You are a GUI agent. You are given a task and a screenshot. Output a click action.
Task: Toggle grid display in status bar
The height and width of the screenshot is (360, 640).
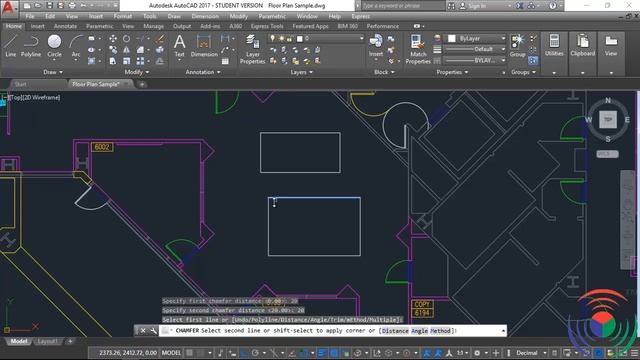click(x=190, y=353)
